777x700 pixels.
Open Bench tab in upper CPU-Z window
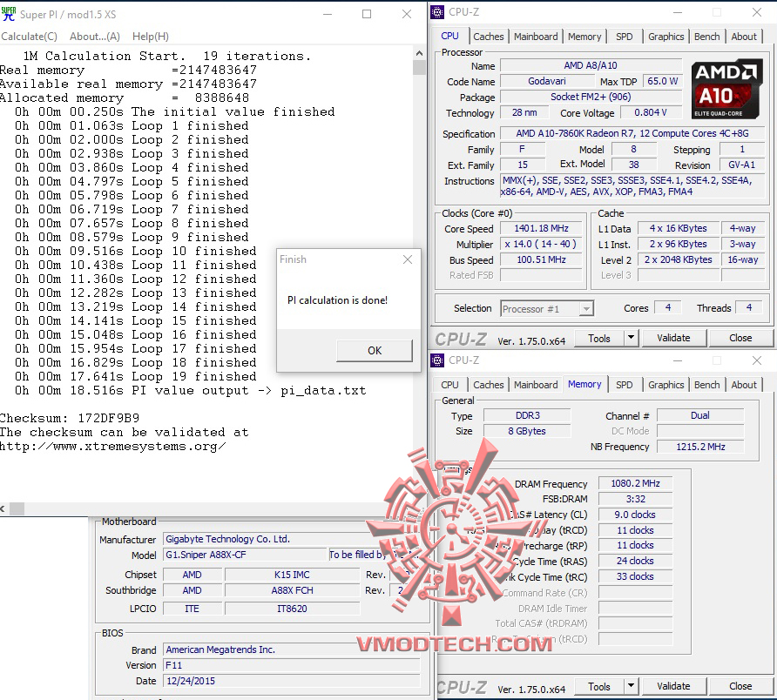(x=706, y=37)
